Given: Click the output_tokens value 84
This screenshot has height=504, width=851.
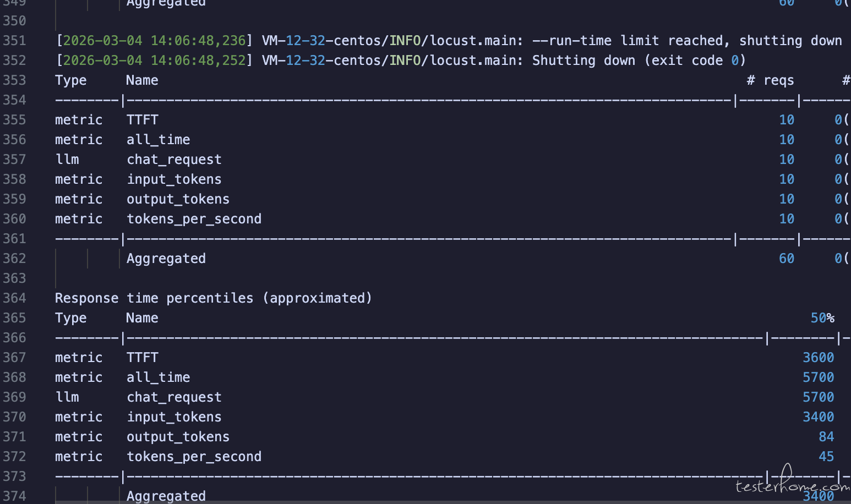Looking at the screenshot, I should (826, 437).
